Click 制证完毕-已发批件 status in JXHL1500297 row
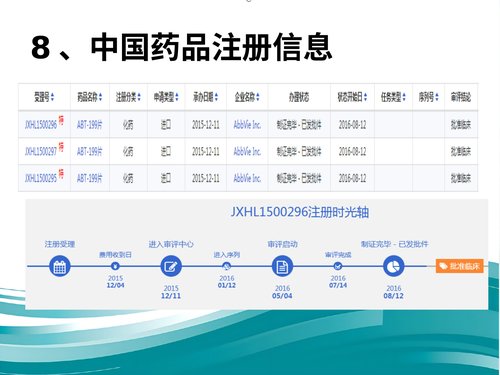 click(x=299, y=152)
